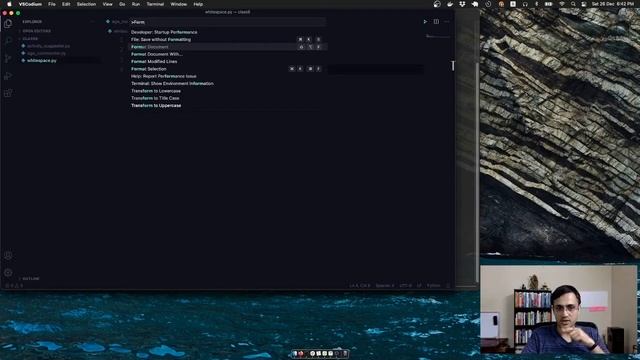Open notifications bell in status bar
This screenshot has width=640, height=360.
448,286
